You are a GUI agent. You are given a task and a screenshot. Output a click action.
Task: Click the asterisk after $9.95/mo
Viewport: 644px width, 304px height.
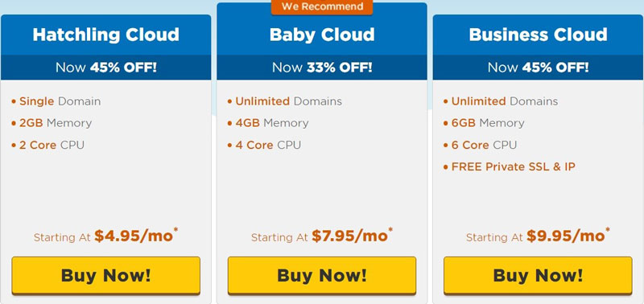(608, 230)
